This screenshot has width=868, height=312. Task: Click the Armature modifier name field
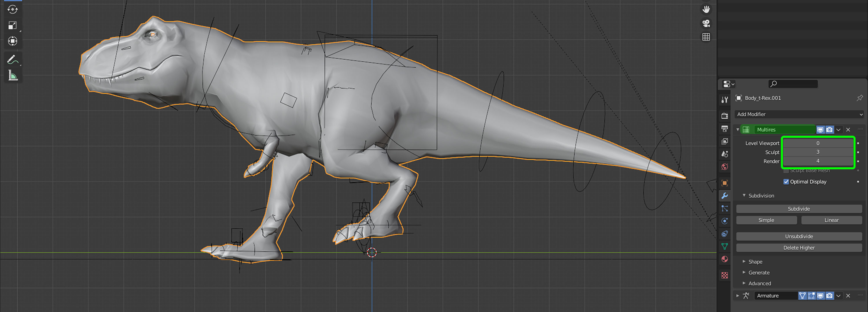tap(776, 296)
